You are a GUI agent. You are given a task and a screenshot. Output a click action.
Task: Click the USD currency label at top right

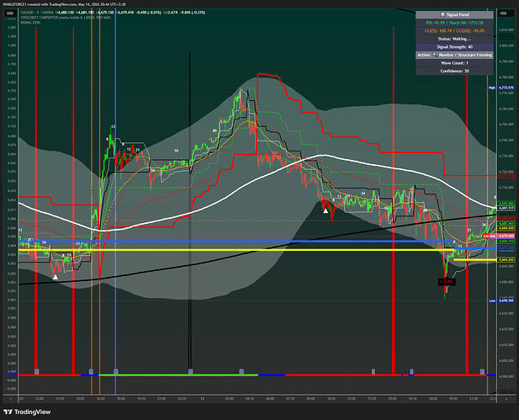pyautogui.click(x=504, y=13)
